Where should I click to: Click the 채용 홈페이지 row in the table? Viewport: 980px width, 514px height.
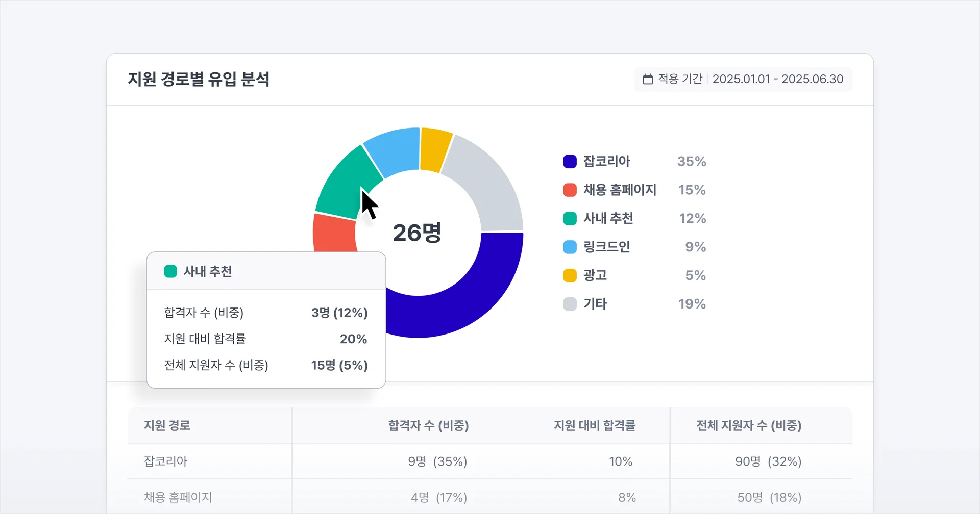178,497
